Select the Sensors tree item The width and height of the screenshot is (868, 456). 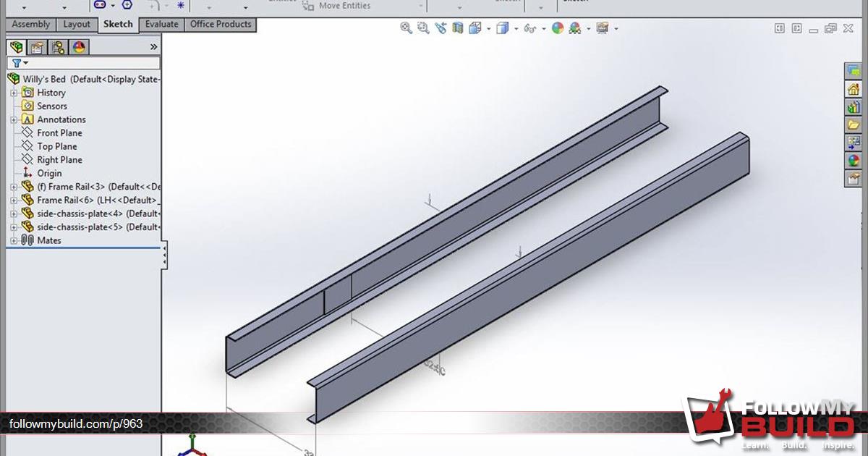pyautogui.click(x=52, y=106)
